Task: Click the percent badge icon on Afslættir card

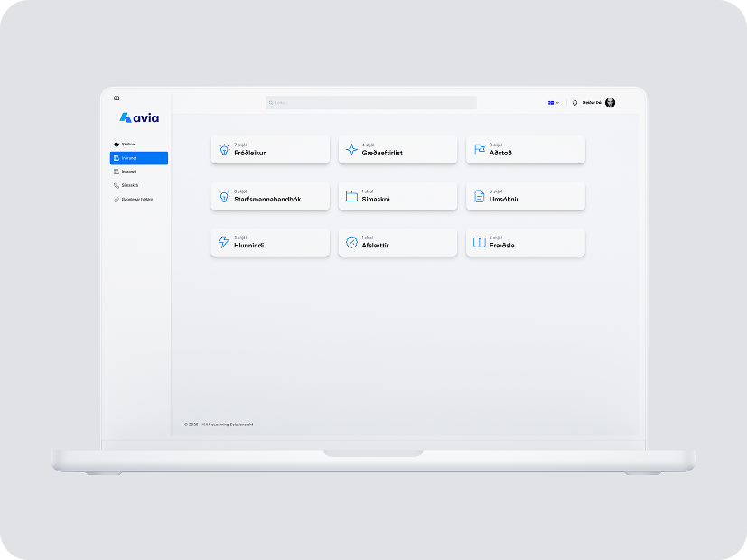Action: (x=352, y=242)
